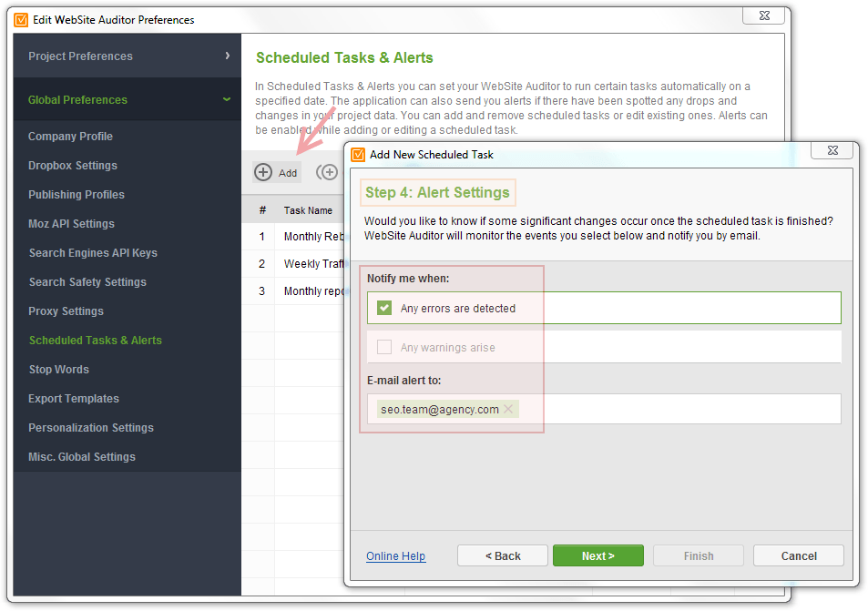The image size is (868, 611).
Task: Close Add New Scheduled Task dialog
Action: [x=832, y=150]
